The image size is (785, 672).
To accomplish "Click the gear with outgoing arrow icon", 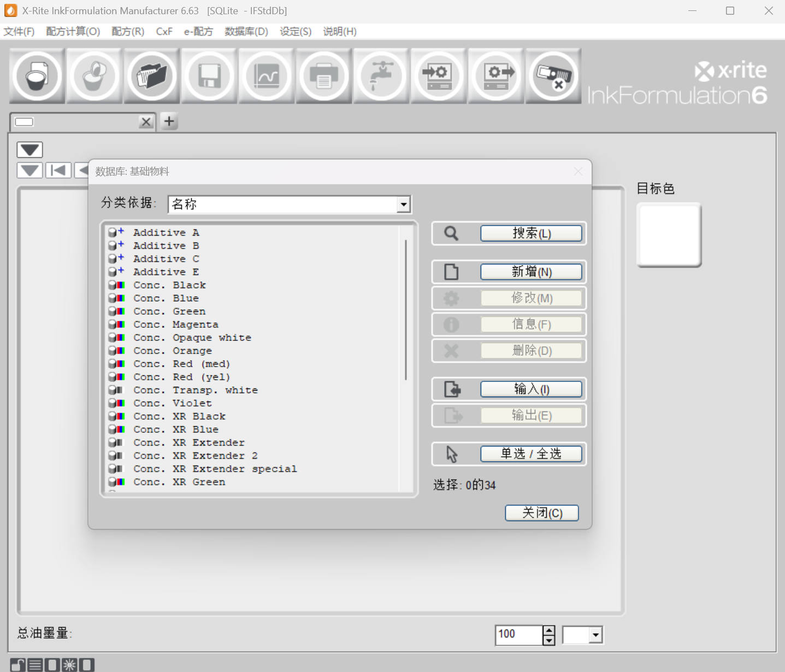I will [496, 76].
